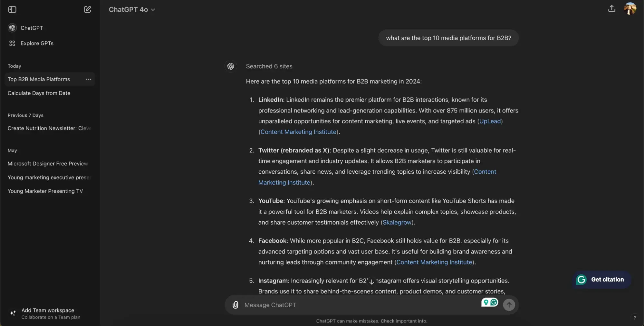Open the Create Nutrition Newsletter chat
644x326 pixels.
(x=50, y=128)
